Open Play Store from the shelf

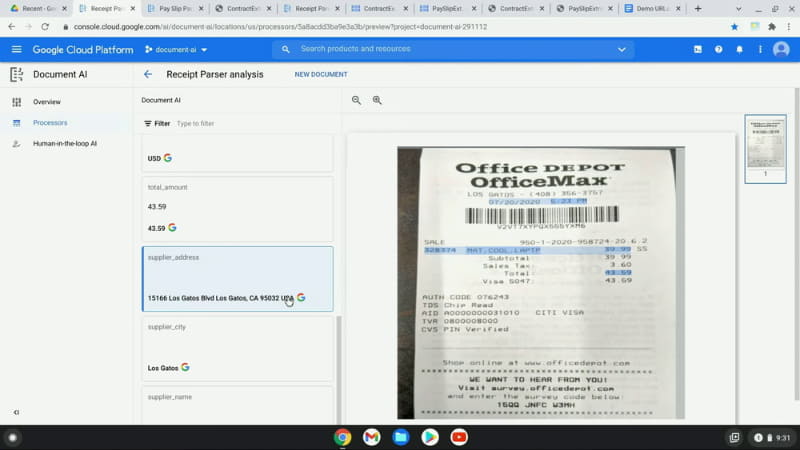pyautogui.click(x=430, y=437)
